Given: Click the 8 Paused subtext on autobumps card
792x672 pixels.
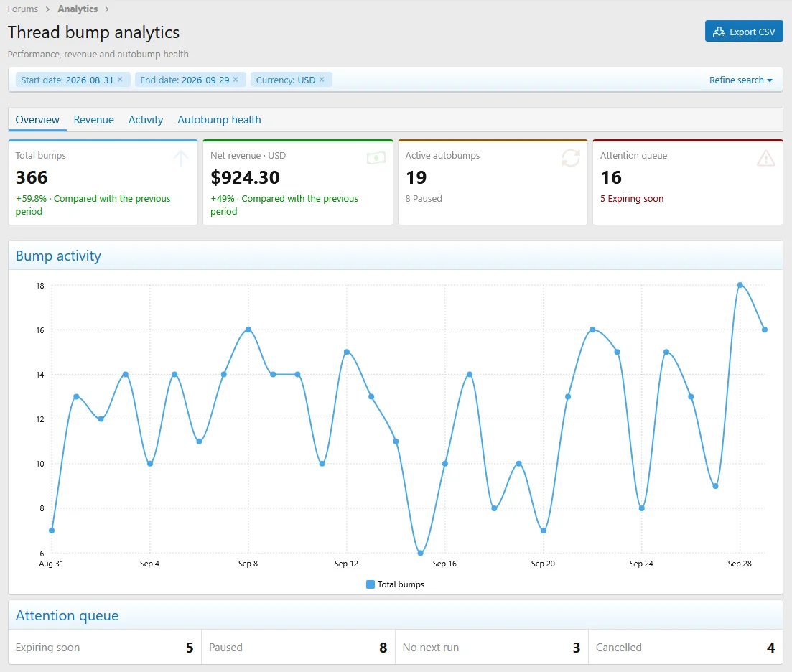Looking at the screenshot, I should 423,198.
